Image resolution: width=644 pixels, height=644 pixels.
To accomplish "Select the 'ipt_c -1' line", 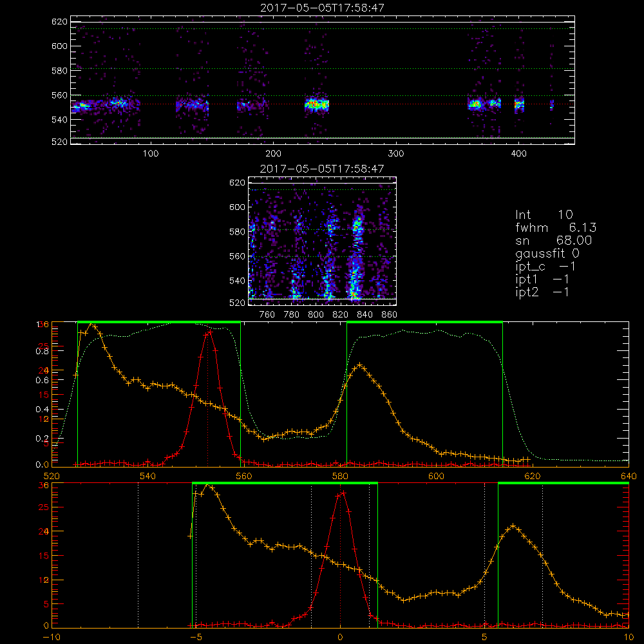I will coord(545,267).
